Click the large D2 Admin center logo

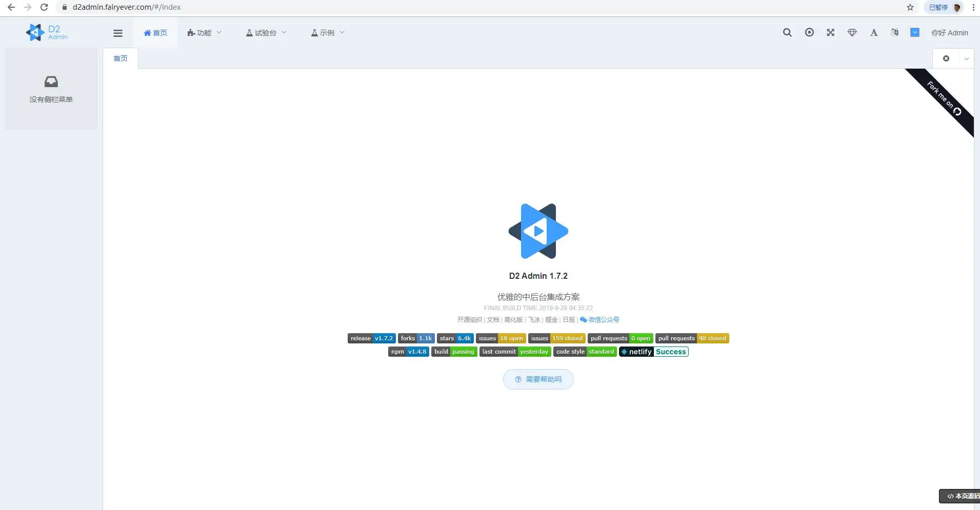coord(538,231)
